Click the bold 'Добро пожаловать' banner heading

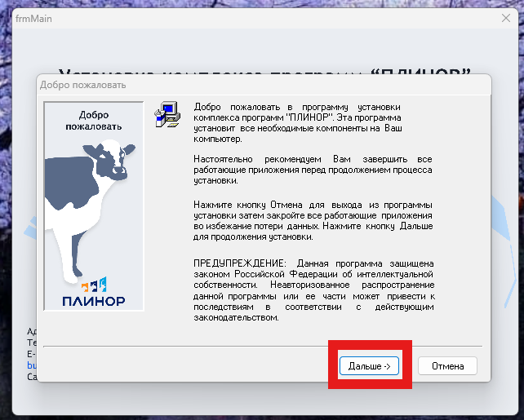tap(94, 121)
